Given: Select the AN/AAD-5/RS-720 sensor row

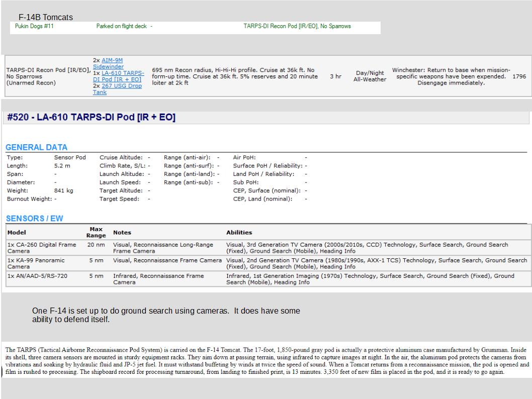Looking at the screenshot, I should click(269, 279).
